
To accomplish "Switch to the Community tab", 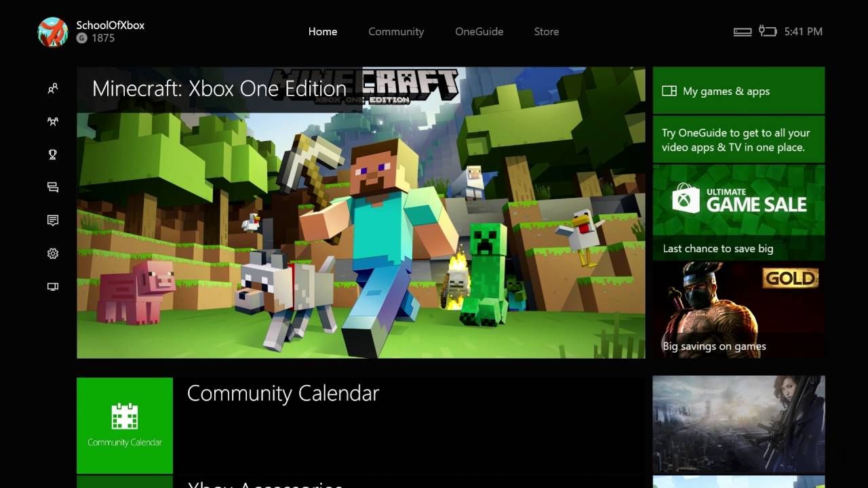I will [396, 32].
